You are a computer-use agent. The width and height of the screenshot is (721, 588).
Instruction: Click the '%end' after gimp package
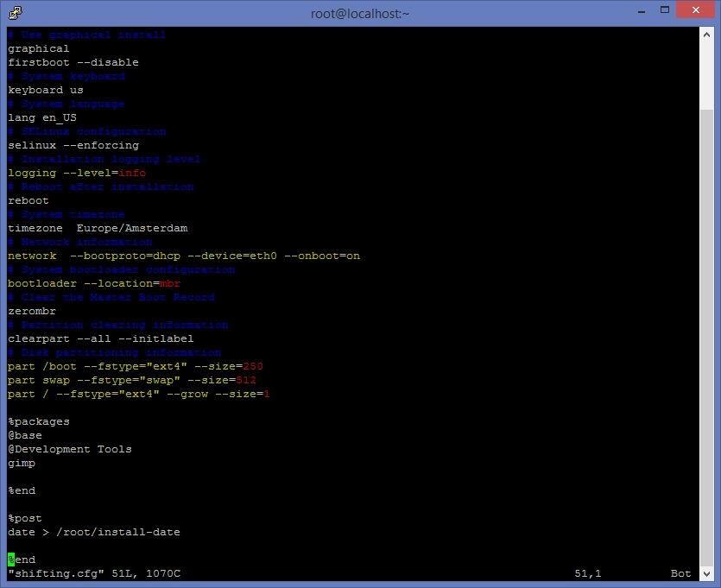21,491
